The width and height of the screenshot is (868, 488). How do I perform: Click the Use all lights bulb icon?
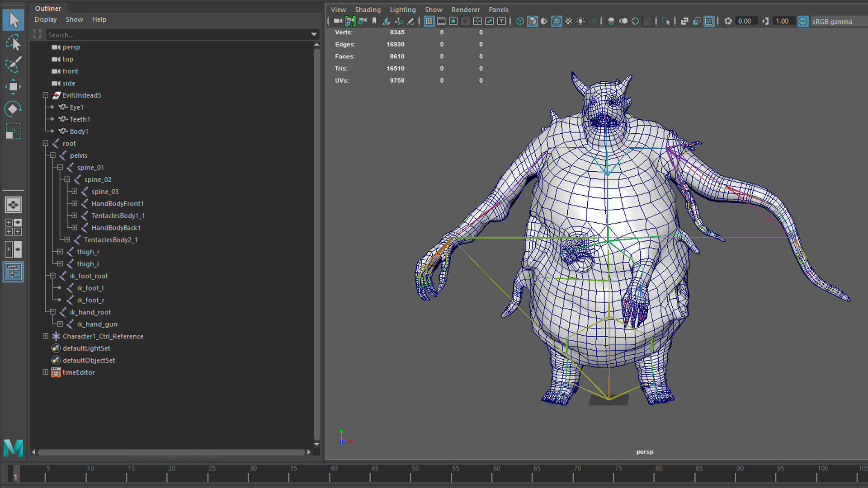[x=580, y=21]
